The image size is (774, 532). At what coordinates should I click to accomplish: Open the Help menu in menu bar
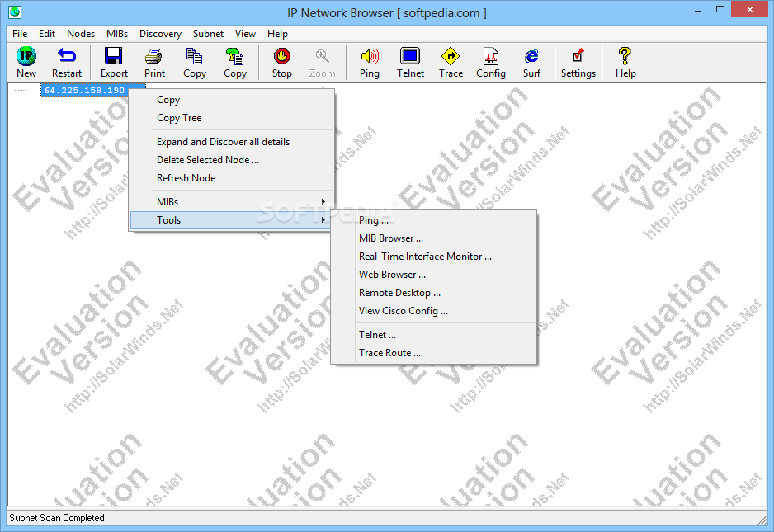(277, 34)
